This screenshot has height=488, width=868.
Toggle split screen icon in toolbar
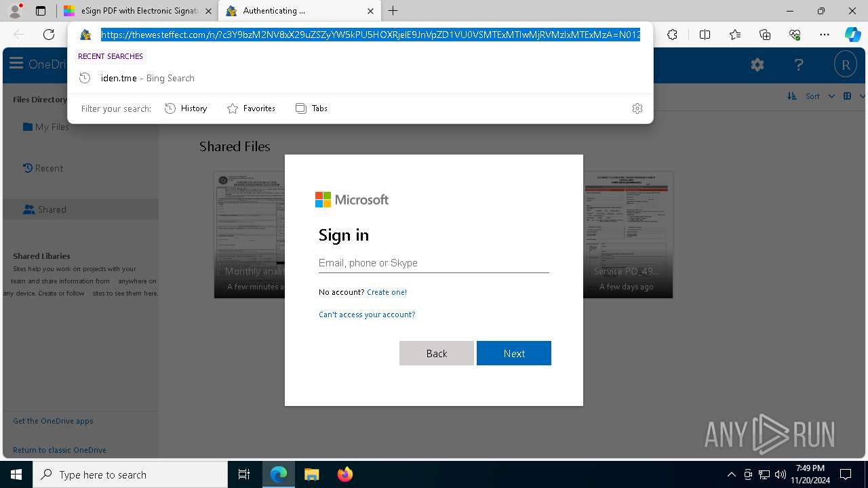click(705, 35)
